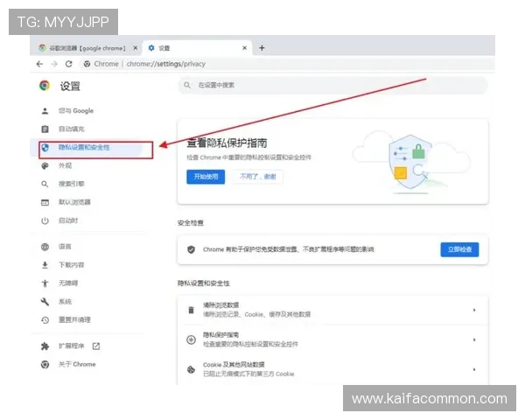The image size is (525, 420).
Task: Click the blue 立即检查 button
Action: pyautogui.click(x=459, y=249)
